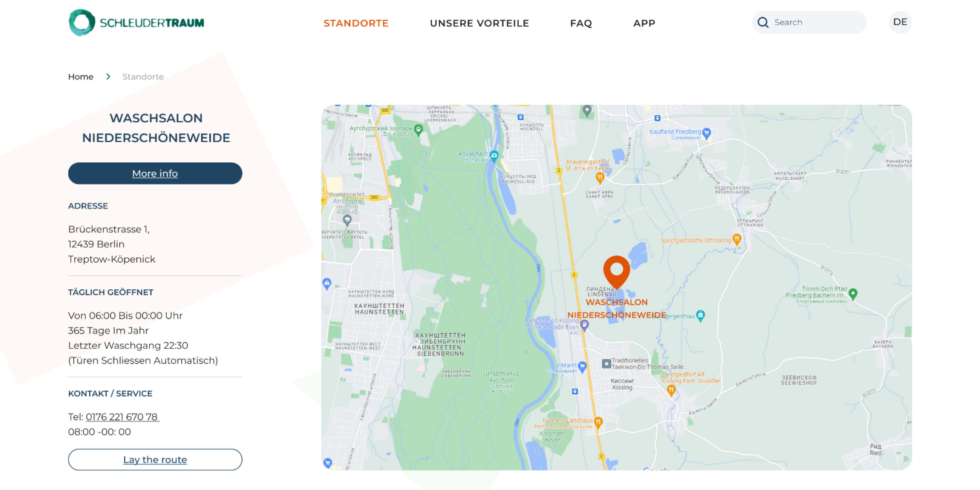Click the Schleudertraum logo icon
Viewport: 980px width, 490px height.
point(81,23)
